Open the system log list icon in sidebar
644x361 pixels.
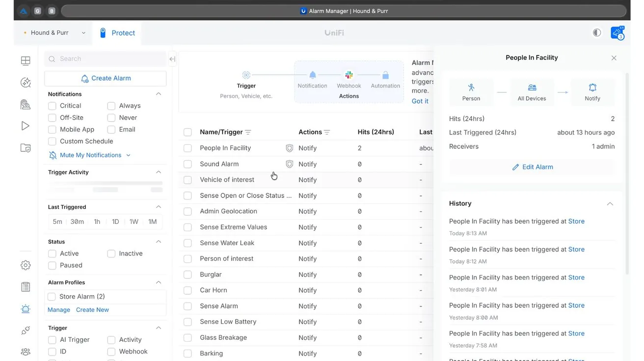(26, 287)
